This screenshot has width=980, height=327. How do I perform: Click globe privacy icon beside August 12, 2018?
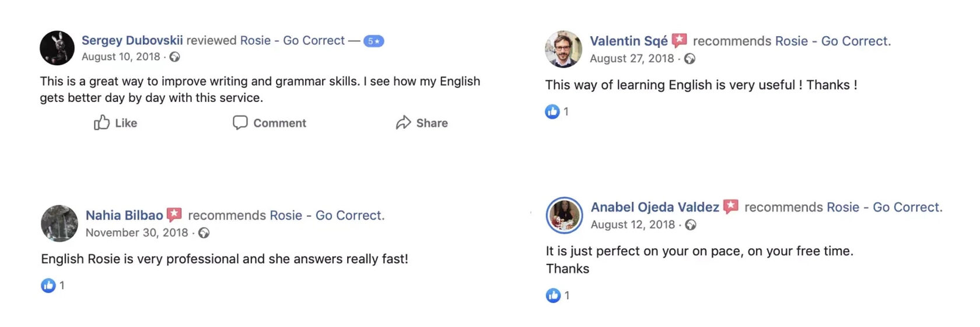(x=691, y=225)
